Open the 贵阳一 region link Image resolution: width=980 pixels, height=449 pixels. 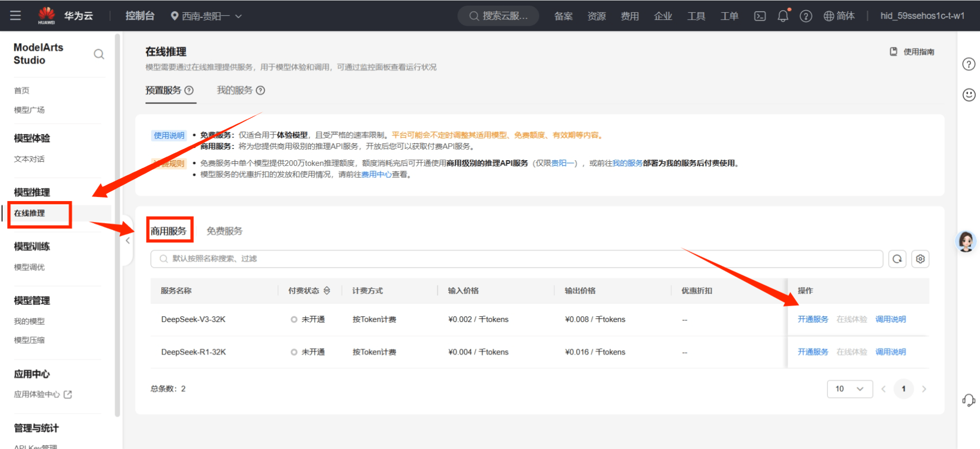[x=562, y=163]
